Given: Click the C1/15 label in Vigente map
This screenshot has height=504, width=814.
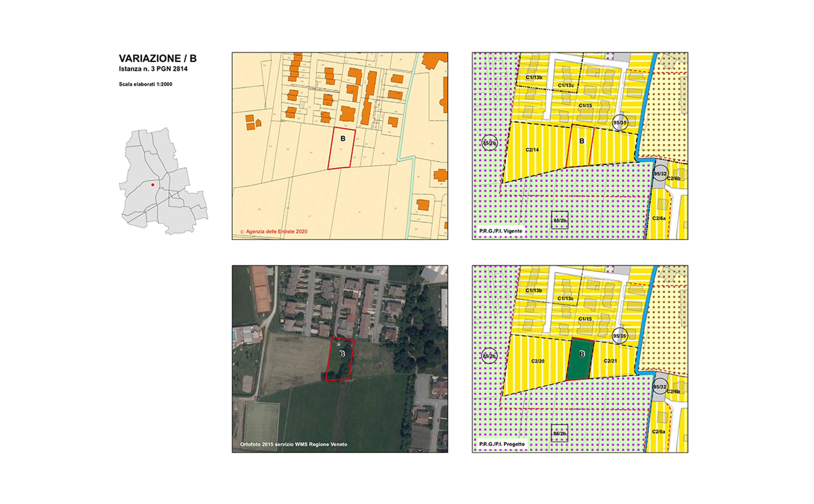Looking at the screenshot, I should click(x=585, y=106).
